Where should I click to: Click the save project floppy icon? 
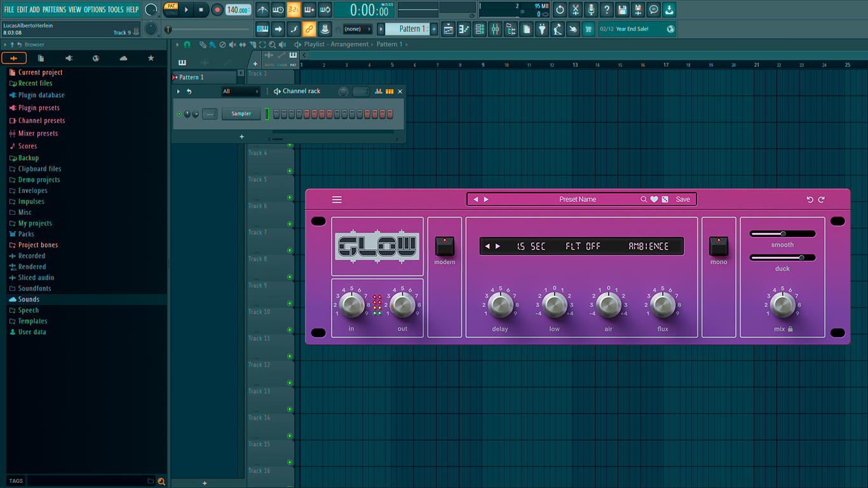point(622,10)
